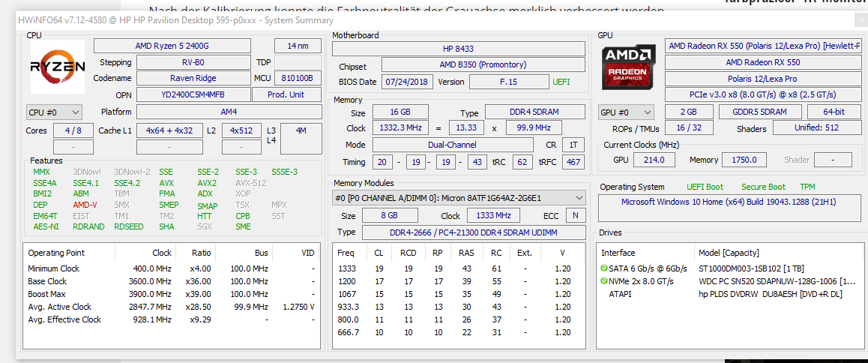
Task: Click the Raven Ridge codename field
Action: click(193, 78)
